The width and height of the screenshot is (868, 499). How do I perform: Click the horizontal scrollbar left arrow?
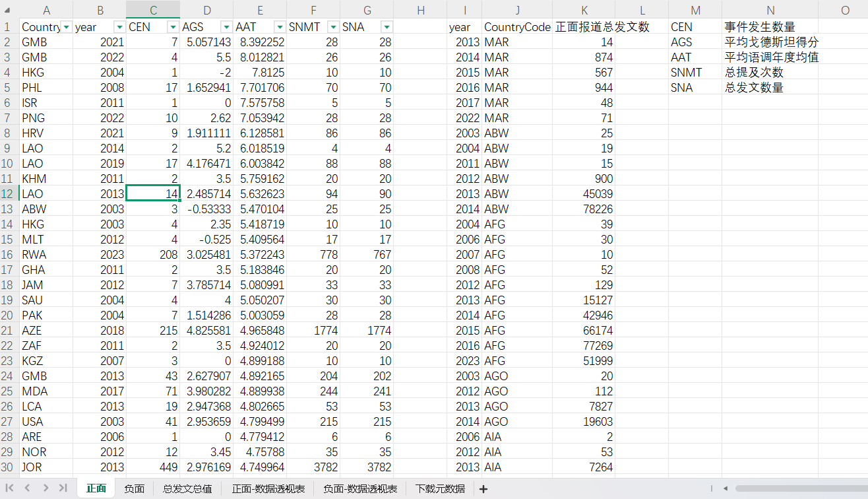(726, 488)
